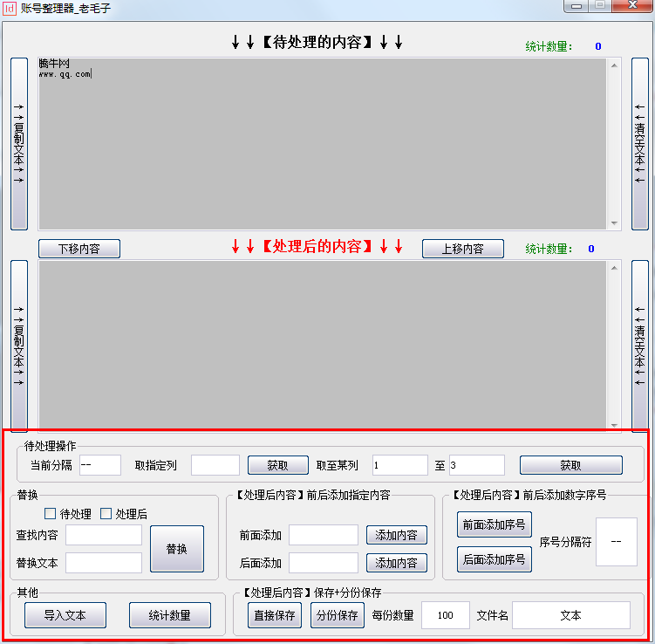Close the 账号整理器 window
Viewport: 655px width, 644px height.
(x=632, y=5)
